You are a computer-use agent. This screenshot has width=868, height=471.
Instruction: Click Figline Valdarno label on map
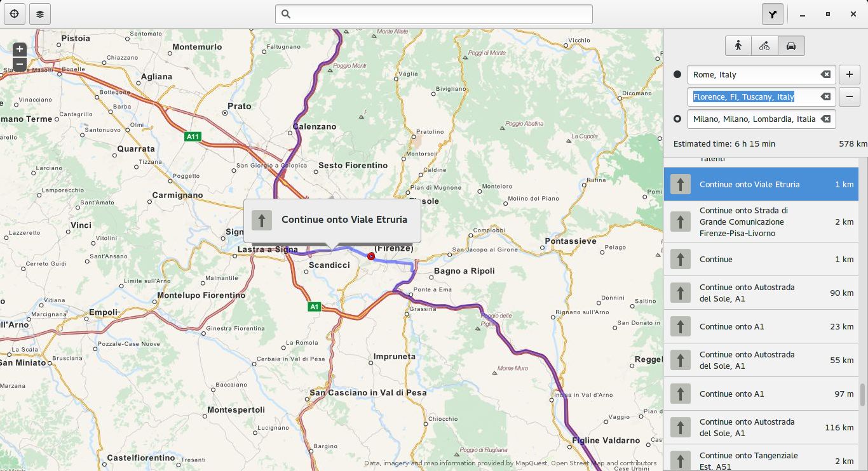pos(606,441)
